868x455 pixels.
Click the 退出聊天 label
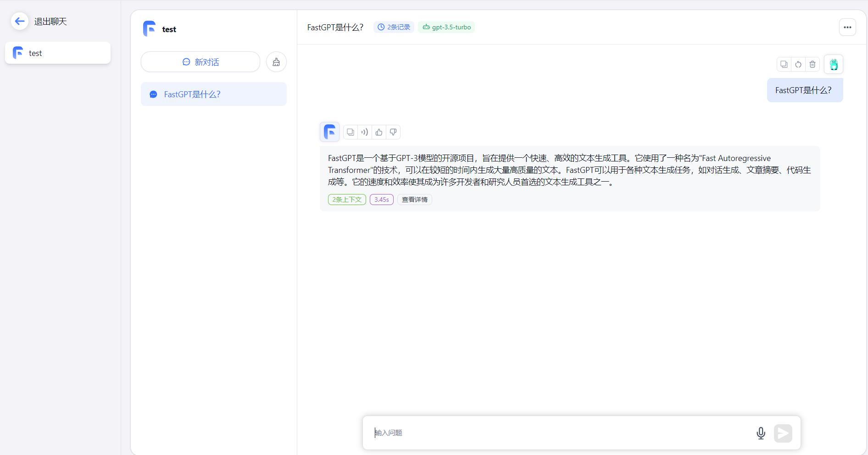click(50, 22)
